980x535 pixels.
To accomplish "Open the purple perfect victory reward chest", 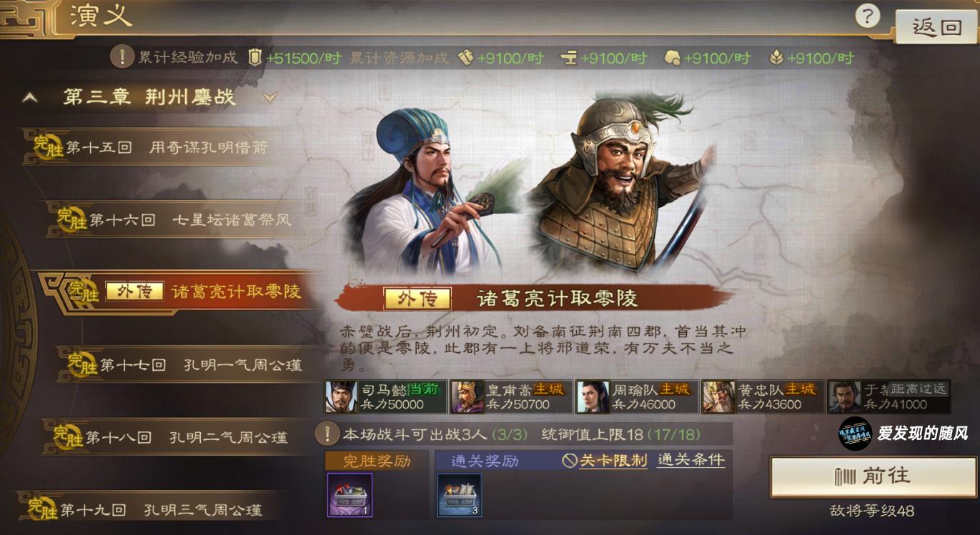I will tap(350, 494).
